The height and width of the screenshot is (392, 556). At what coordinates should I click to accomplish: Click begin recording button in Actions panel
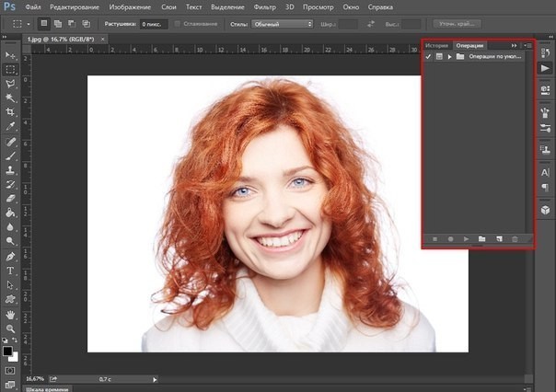point(450,239)
